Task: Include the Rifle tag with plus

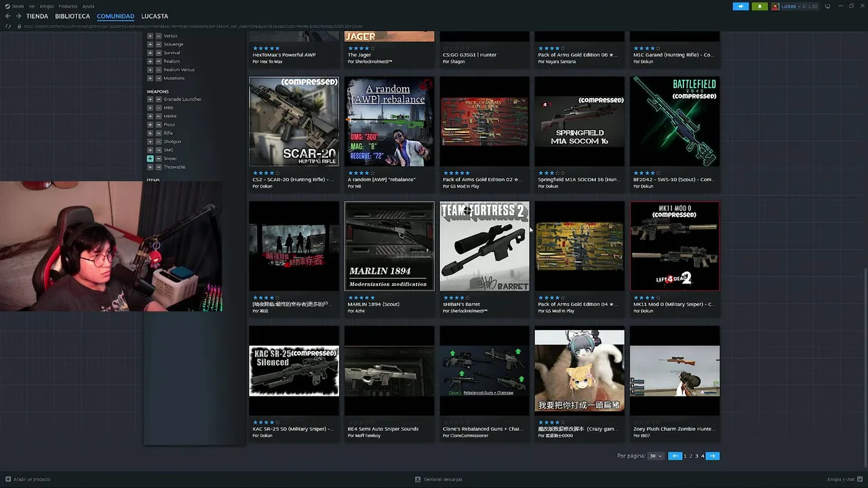Action: pyautogui.click(x=150, y=133)
